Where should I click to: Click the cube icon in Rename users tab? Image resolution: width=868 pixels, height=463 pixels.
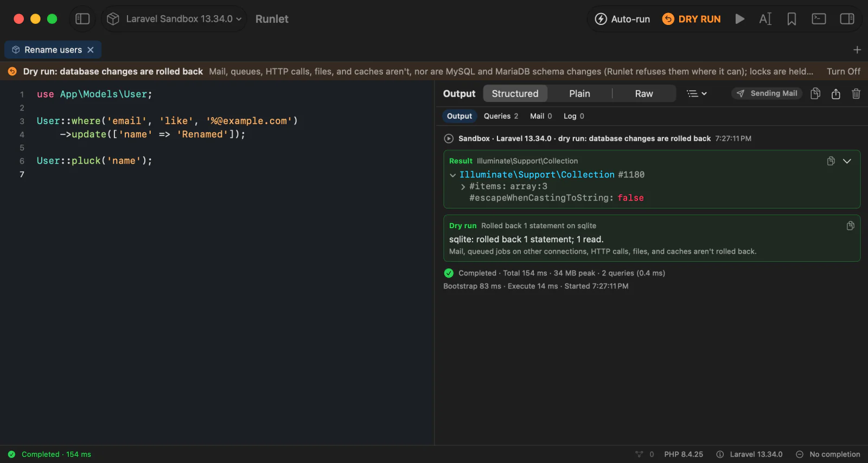pos(16,50)
